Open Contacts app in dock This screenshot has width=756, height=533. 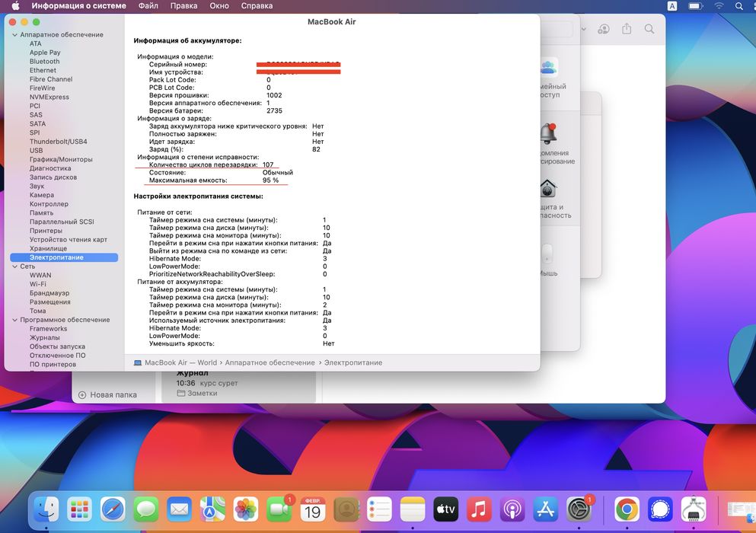(346, 509)
